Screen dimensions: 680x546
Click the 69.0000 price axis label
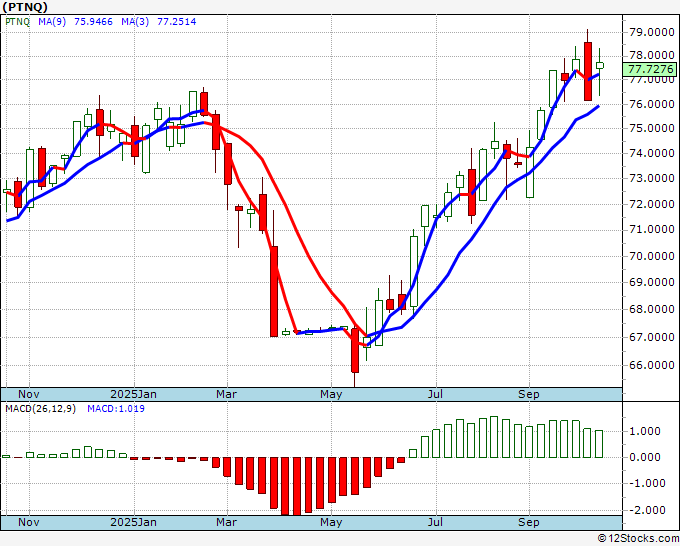coord(651,283)
